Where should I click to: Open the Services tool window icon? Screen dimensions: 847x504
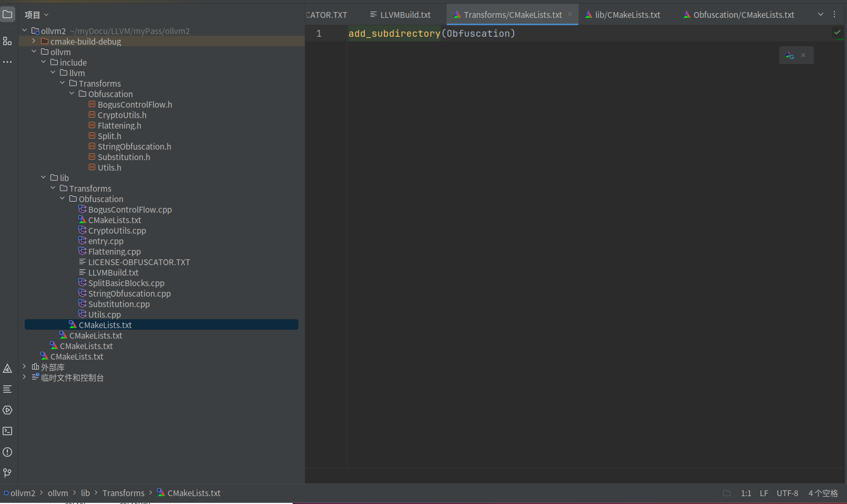(7, 410)
